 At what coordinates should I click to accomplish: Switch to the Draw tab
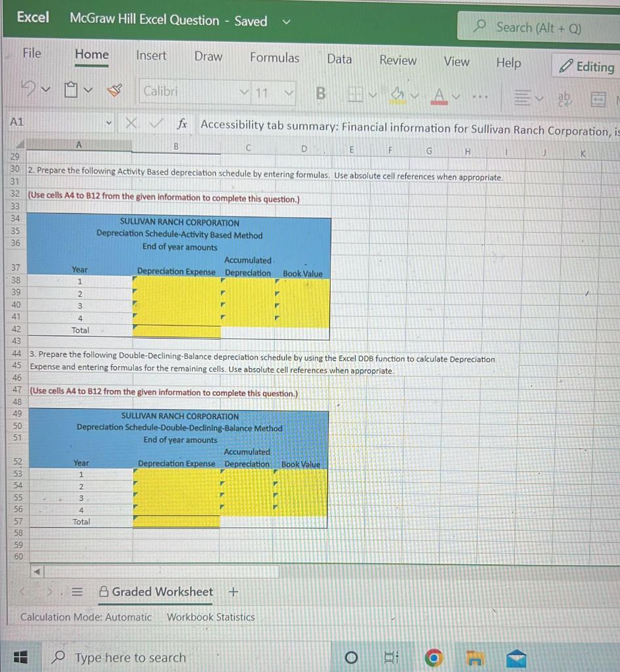pyautogui.click(x=208, y=56)
